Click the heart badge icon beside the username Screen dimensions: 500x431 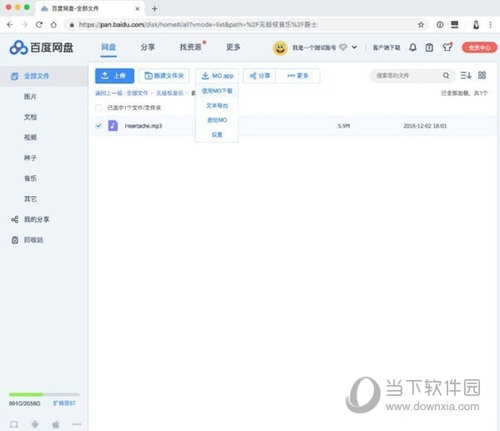click(343, 47)
